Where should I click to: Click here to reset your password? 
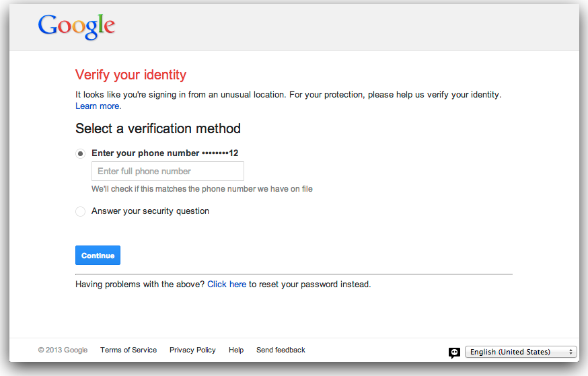pos(227,285)
